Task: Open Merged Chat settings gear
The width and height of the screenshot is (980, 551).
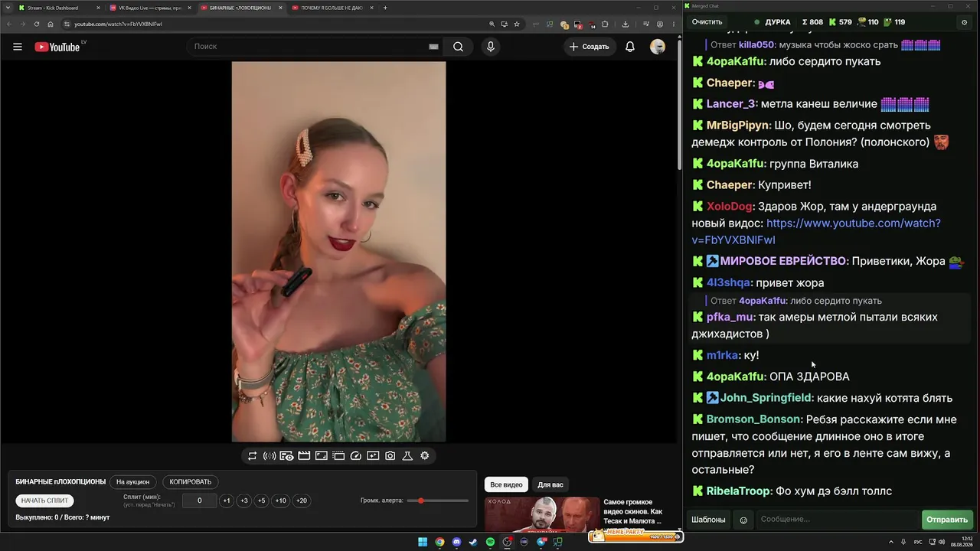Action: click(964, 22)
